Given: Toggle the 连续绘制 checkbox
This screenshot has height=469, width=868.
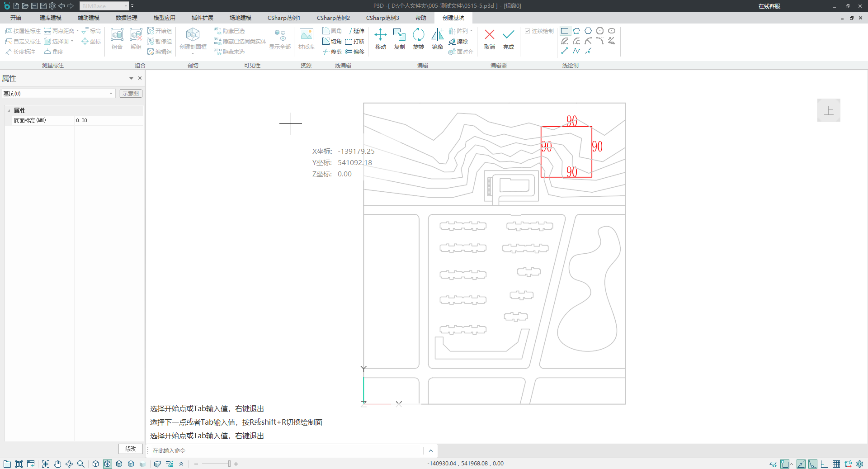Looking at the screenshot, I should coord(527,31).
